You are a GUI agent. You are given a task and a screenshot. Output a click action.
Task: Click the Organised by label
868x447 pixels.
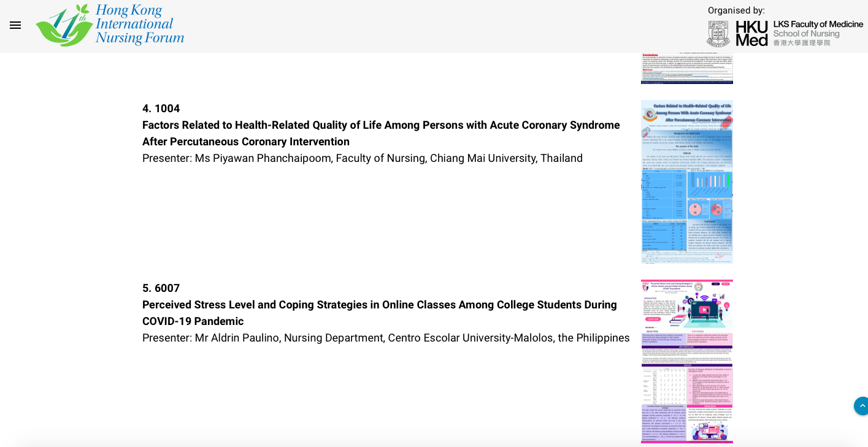(x=736, y=10)
